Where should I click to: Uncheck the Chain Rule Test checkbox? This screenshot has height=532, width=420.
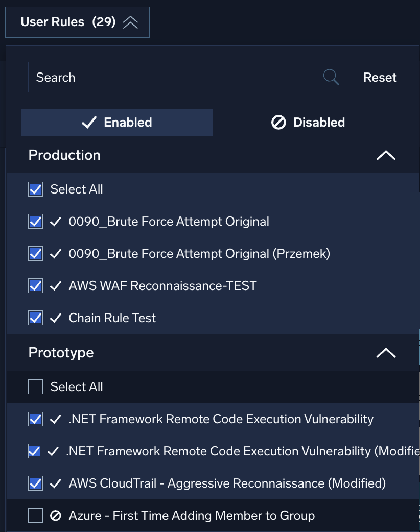click(35, 318)
